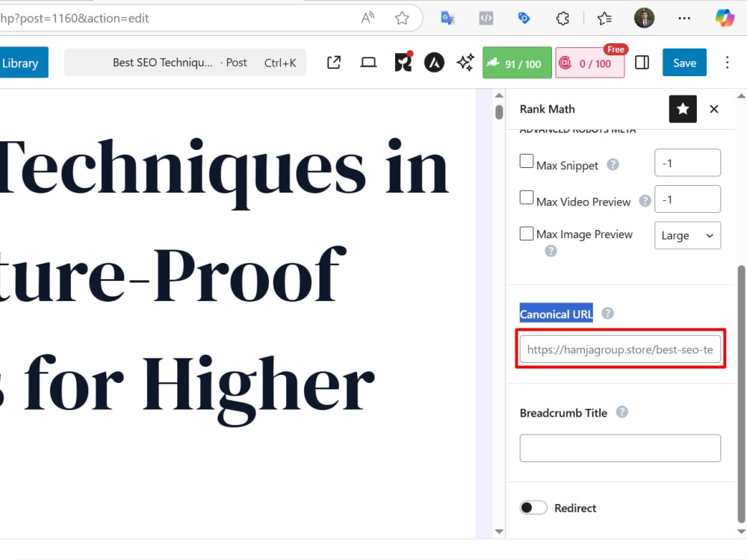Image resolution: width=747 pixels, height=560 pixels.
Task: Click the Library button
Action: 22,63
